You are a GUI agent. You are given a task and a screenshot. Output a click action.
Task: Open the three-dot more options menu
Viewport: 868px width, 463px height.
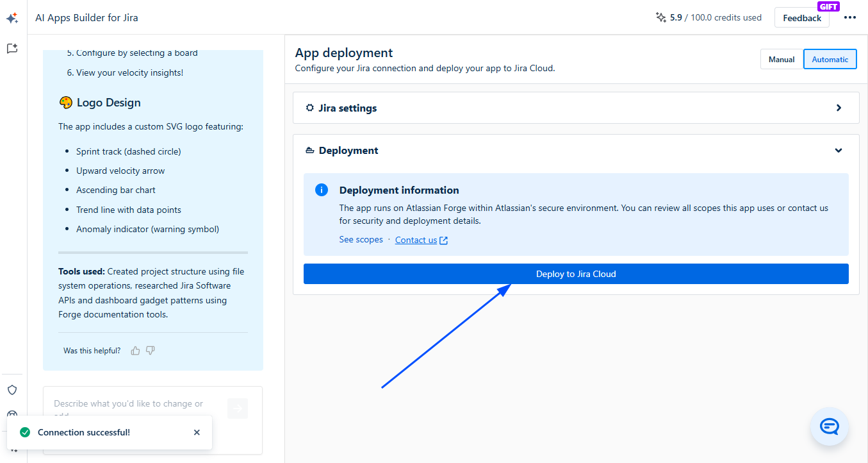[x=849, y=18]
